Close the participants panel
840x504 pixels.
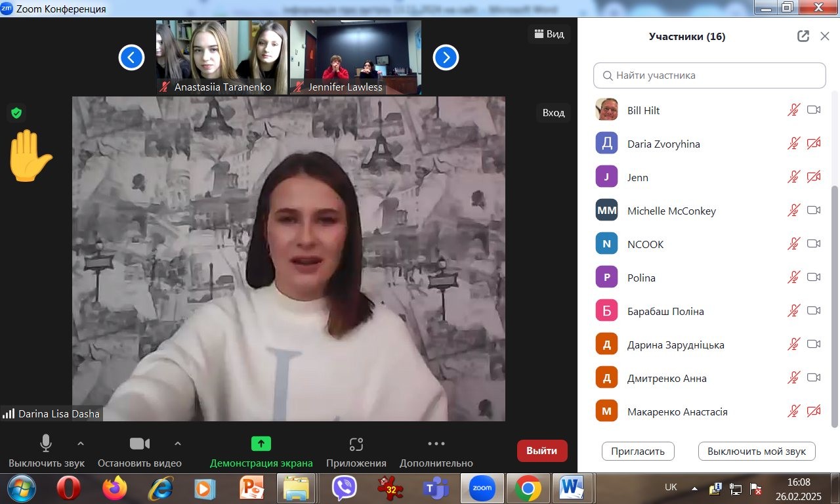pos(825,37)
